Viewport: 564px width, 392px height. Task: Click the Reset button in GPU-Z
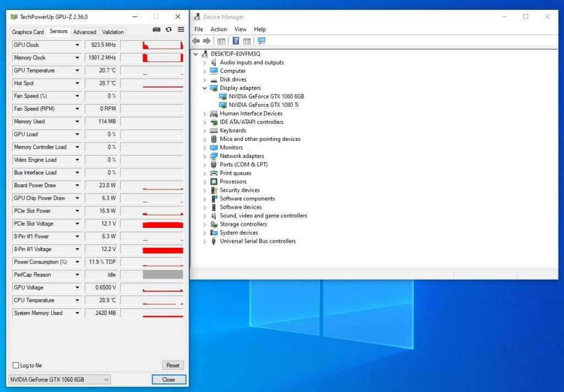pyautogui.click(x=173, y=366)
